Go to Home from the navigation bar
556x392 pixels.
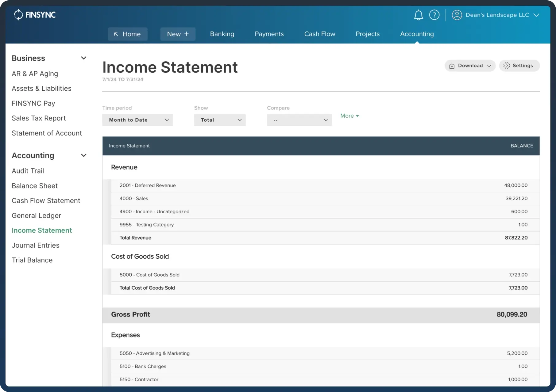[127, 34]
